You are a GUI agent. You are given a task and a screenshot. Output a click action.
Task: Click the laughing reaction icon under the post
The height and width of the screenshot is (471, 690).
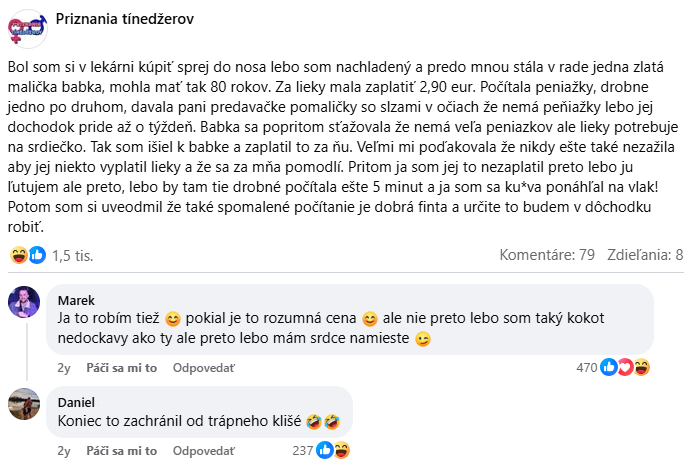click(x=19, y=255)
